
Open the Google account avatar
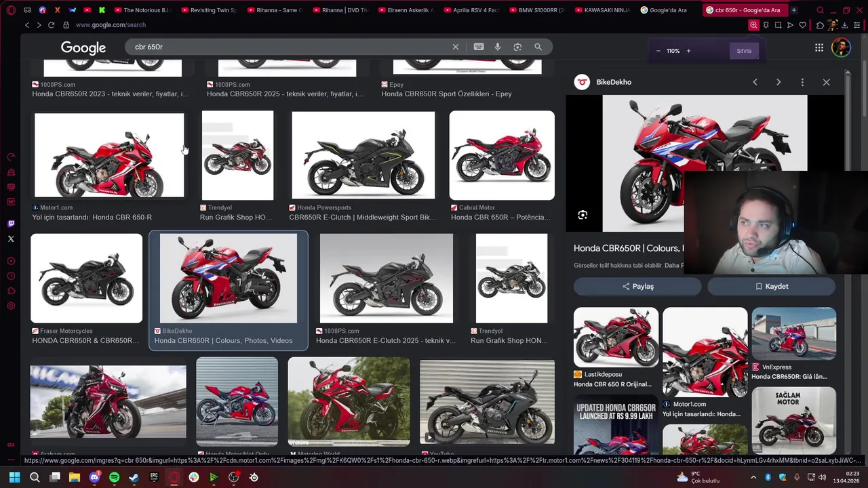click(841, 47)
